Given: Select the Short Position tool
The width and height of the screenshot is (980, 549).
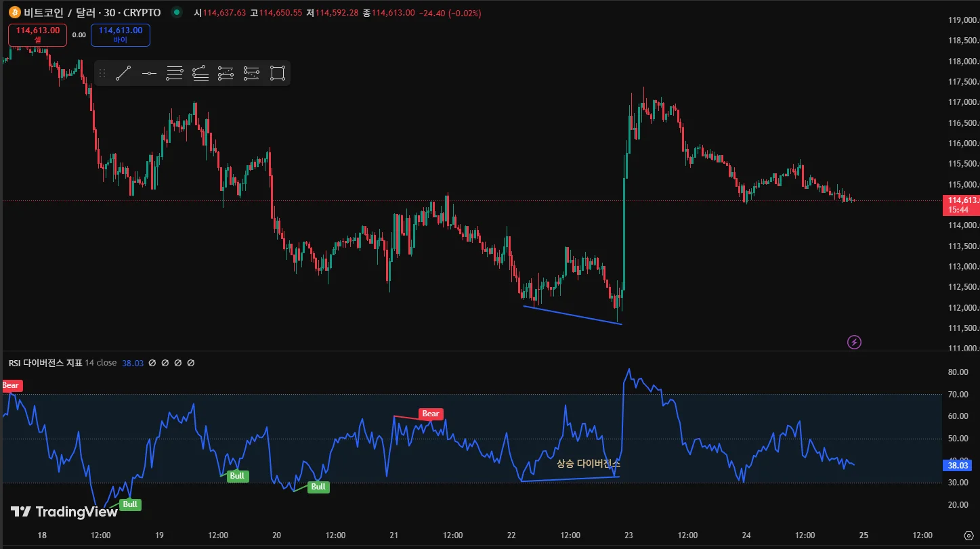Looking at the screenshot, I should point(252,73).
